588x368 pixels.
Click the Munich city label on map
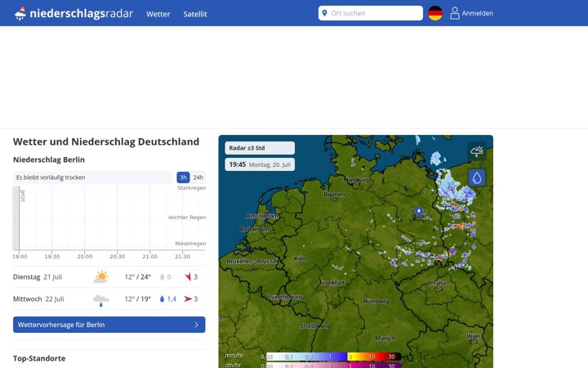(385, 338)
